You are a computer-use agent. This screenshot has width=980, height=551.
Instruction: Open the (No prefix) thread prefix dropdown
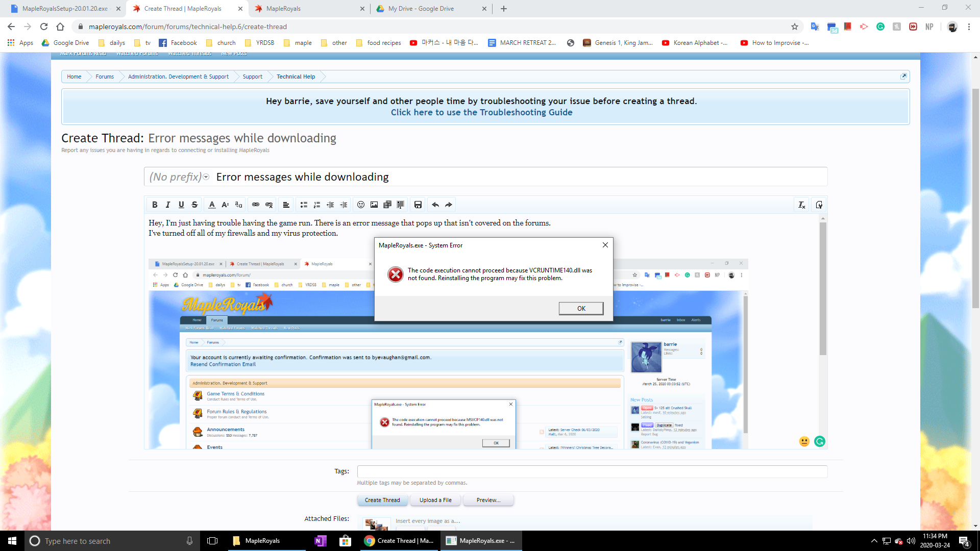179,177
